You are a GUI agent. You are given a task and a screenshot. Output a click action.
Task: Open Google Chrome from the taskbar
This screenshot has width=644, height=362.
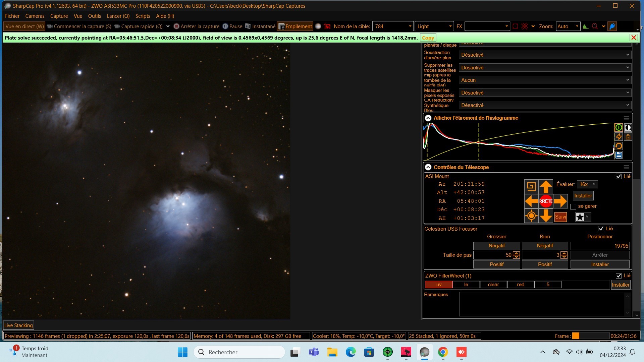[x=443, y=352]
